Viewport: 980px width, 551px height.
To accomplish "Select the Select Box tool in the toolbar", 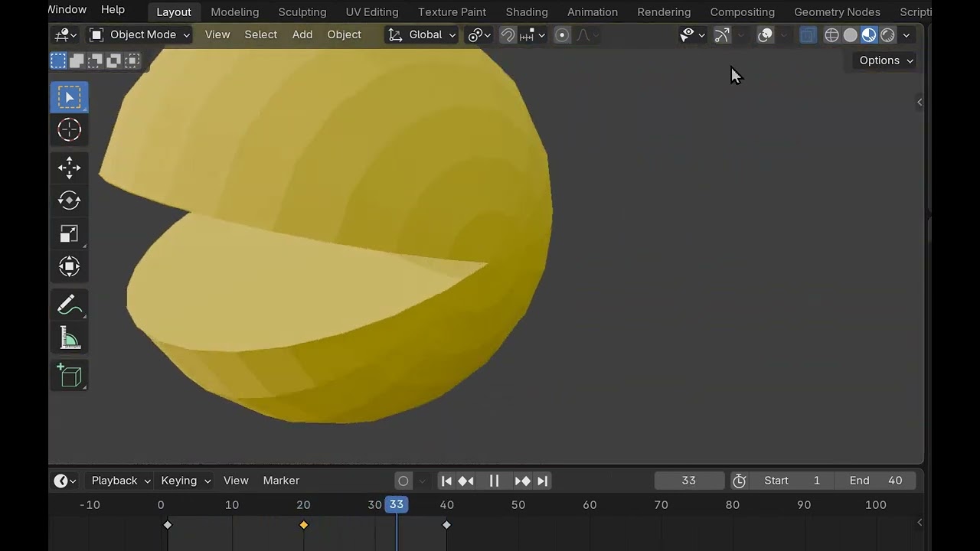I will pyautogui.click(x=70, y=97).
